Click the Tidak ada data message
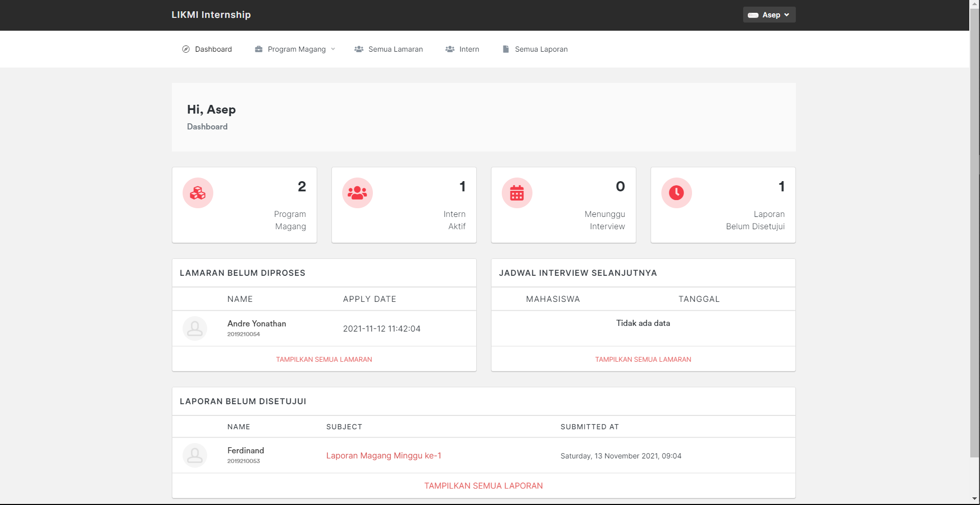The image size is (980, 505). point(643,323)
